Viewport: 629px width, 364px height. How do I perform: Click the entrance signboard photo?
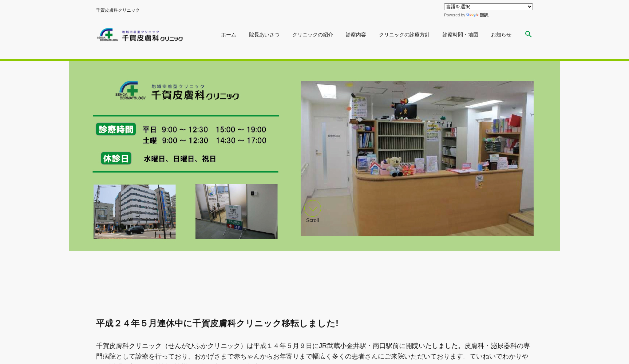(236, 211)
